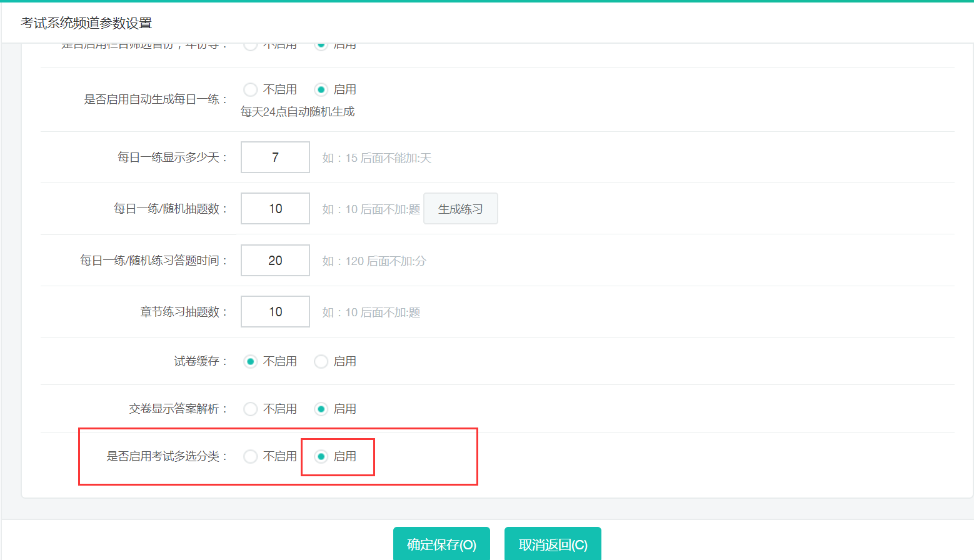
Task: Click the 取消返回(C) button
Action: [x=553, y=544]
